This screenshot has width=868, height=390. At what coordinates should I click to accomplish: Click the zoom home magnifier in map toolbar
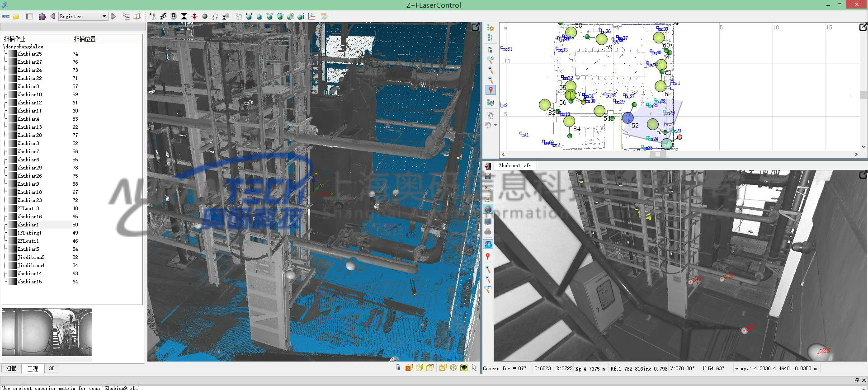(491, 60)
